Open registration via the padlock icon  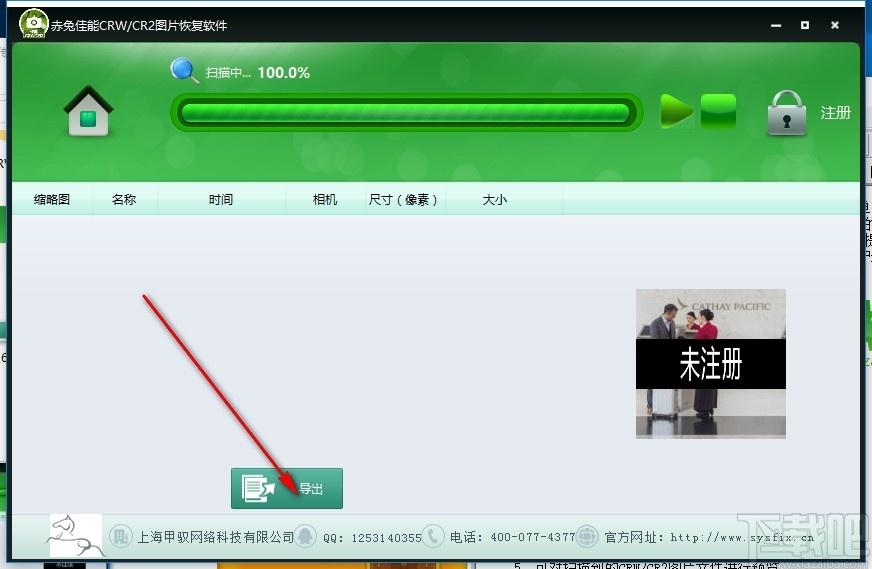tap(786, 113)
